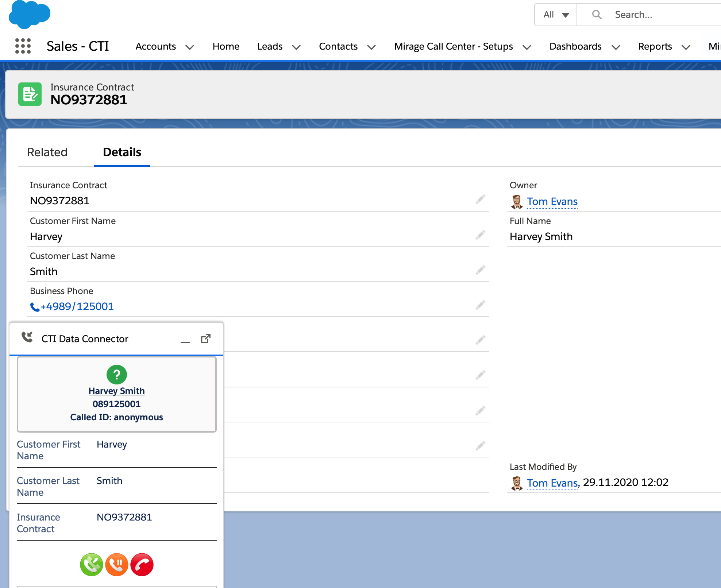The width and height of the screenshot is (721, 588).
Task: Go to the Home tab
Action: (x=226, y=46)
